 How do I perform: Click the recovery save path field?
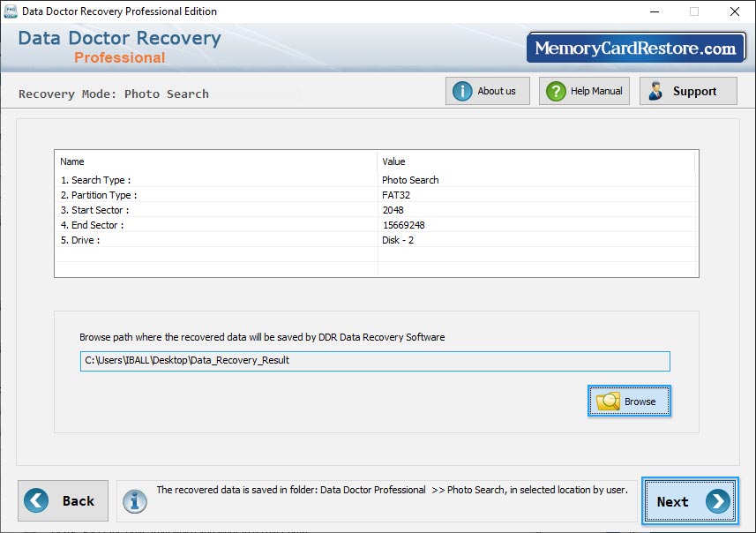(375, 361)
